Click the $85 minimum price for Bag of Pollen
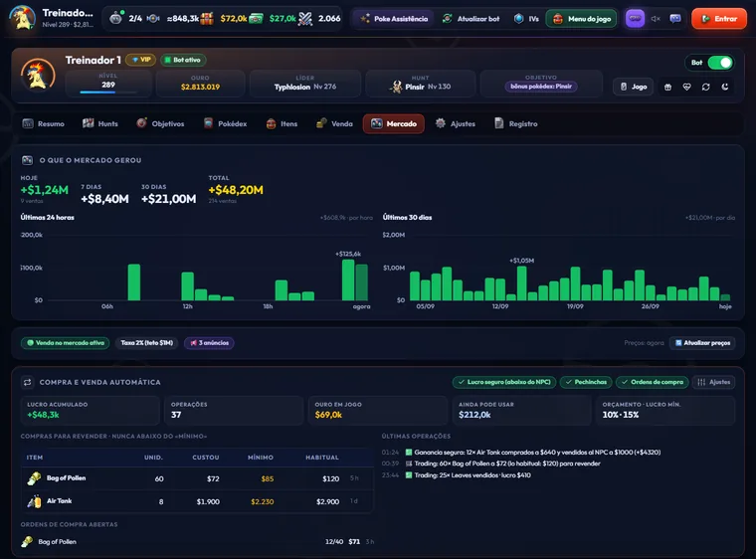Image resolution: width=756 pixels, height=559 pixels. (x=268, y=478)
